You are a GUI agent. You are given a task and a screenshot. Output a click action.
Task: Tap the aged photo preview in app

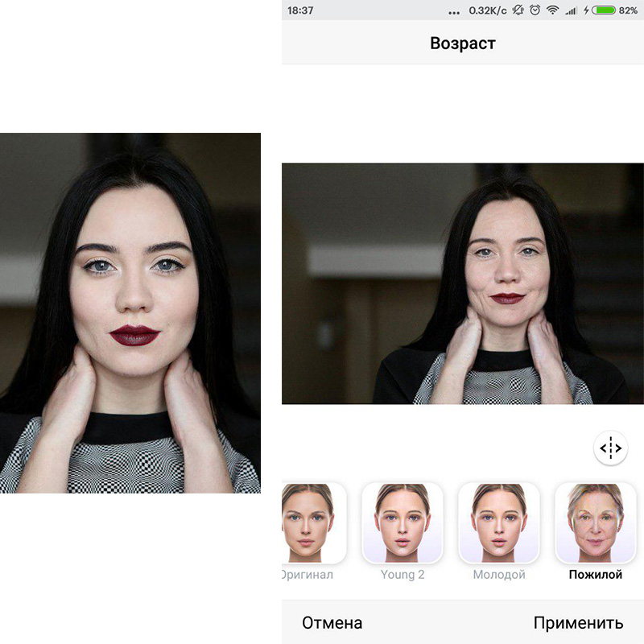pos(463,283)
